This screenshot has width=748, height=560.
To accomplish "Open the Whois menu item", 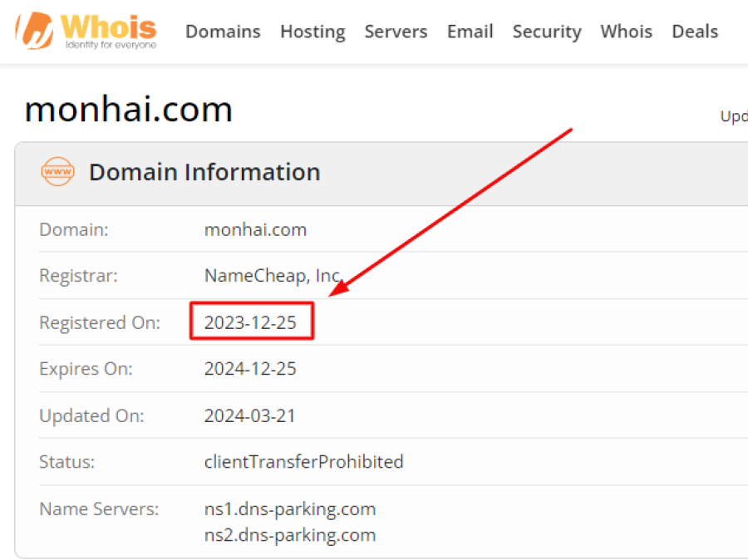I will (x=626, y=32).
